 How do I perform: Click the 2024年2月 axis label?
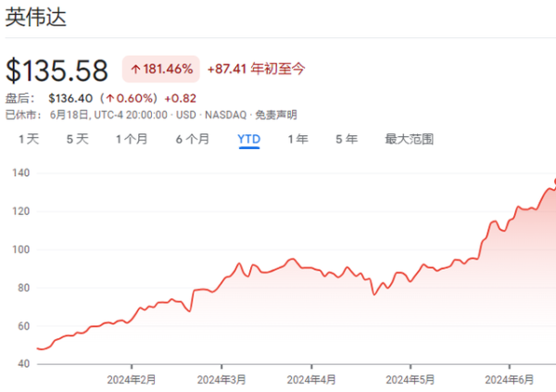click(x=132, y=380)
